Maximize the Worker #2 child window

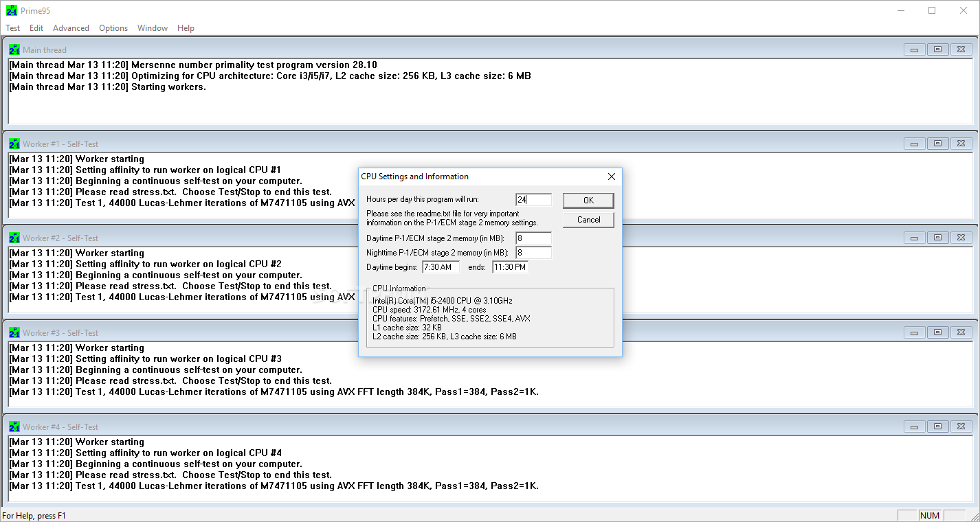pos(937,238)
